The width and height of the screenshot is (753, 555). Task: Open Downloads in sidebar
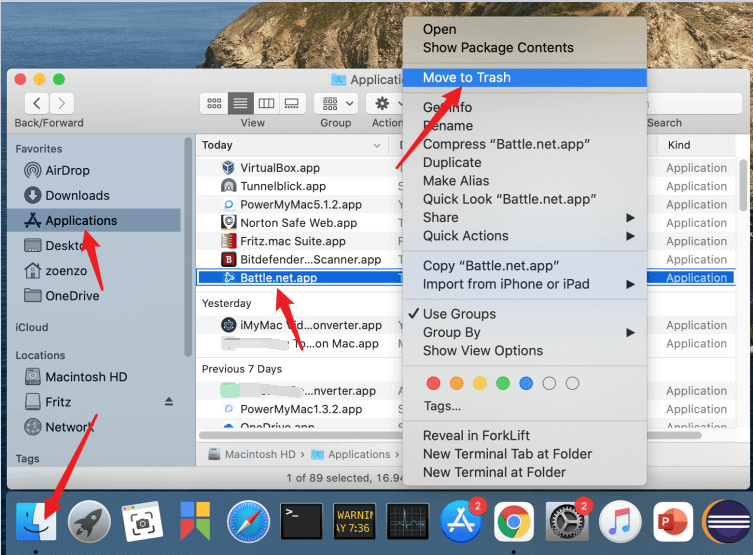coord(67,195)
